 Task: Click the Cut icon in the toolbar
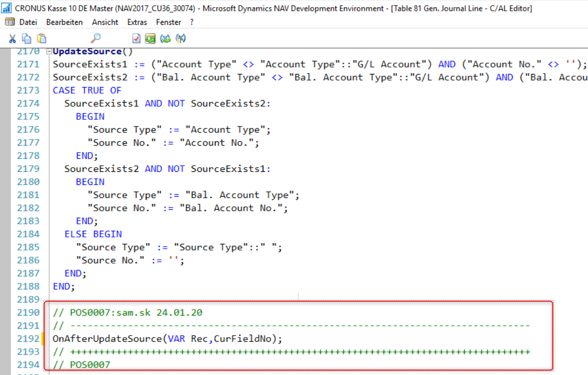(12, 38)
